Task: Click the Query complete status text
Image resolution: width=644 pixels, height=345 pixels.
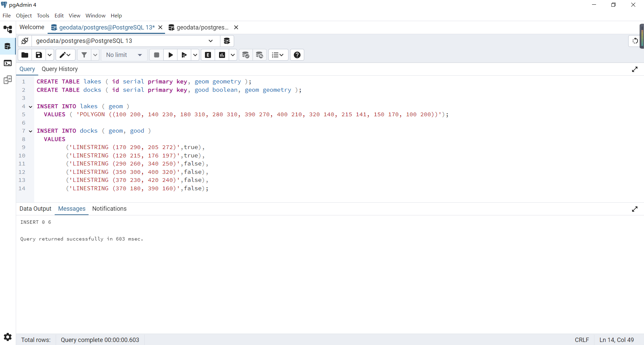Action: [100, 340]
